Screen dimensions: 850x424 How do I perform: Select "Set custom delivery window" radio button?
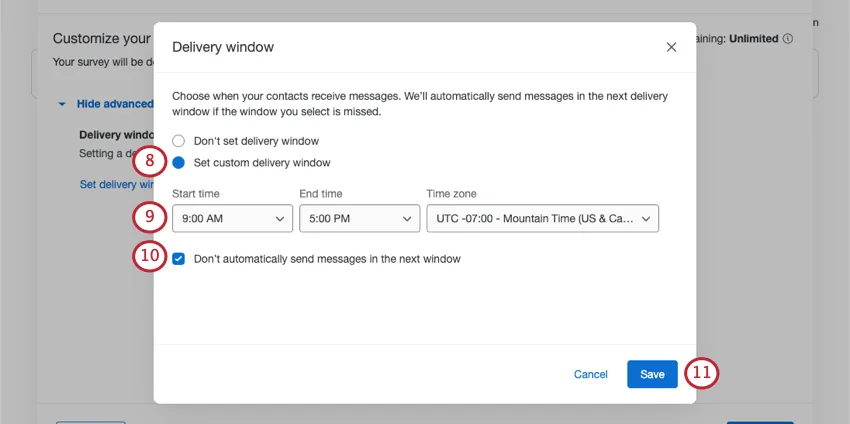[x=179, y=162]
